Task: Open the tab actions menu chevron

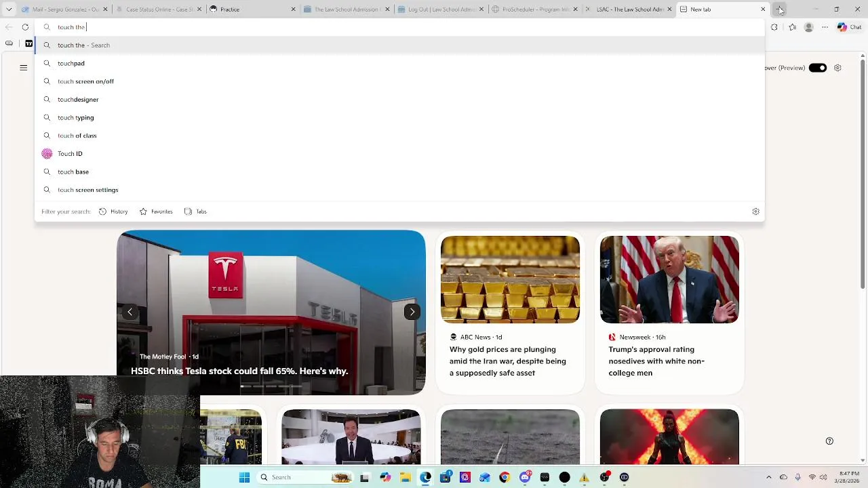Action: [x=9, y=9]
